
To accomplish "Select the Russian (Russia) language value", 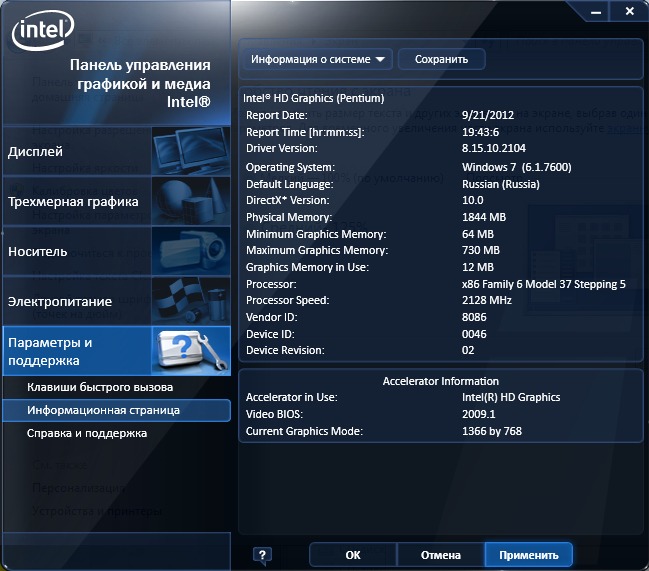I will pos(500,184).
